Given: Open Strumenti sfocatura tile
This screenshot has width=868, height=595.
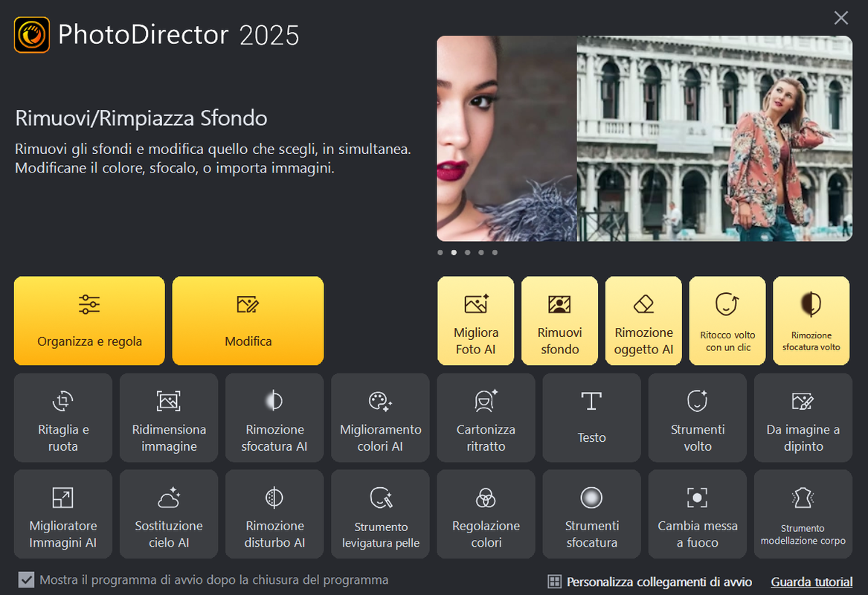Looking at the screenshot, I should [x=592, y=514].
